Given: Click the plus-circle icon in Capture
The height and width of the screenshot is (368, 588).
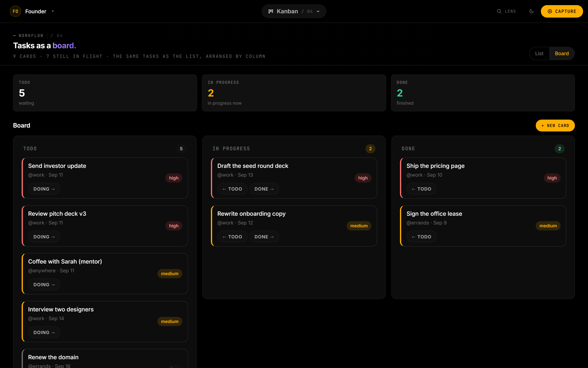Looking at the screenshot, I should point(550,11).
